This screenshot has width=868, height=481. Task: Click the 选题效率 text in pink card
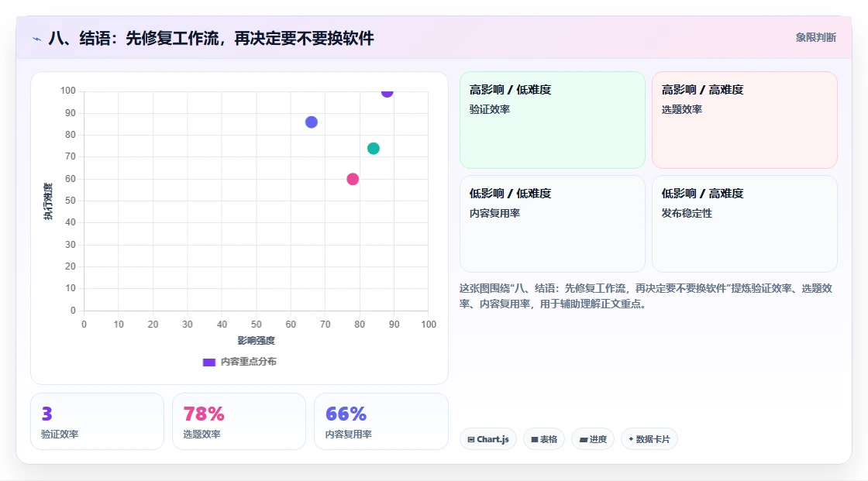click(681, 109)
